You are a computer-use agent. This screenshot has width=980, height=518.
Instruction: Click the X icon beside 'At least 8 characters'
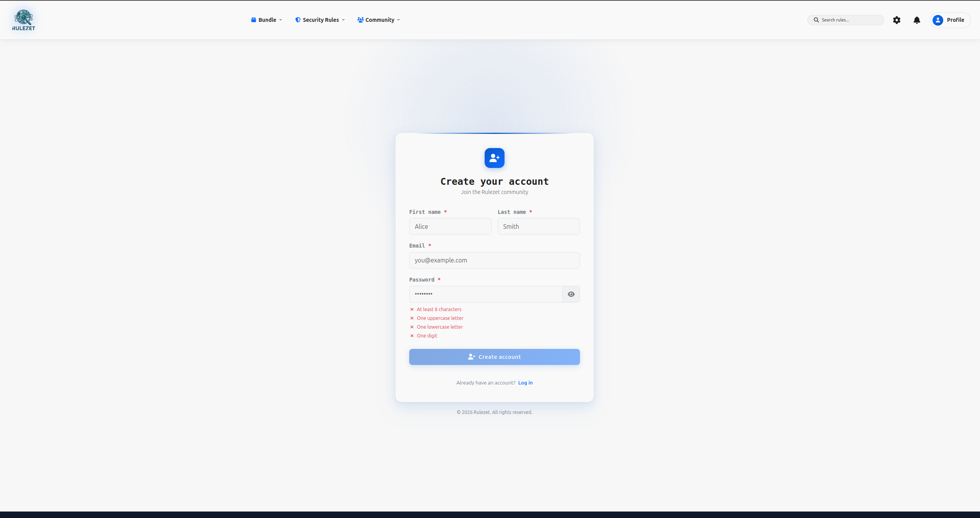coord(412,309)
